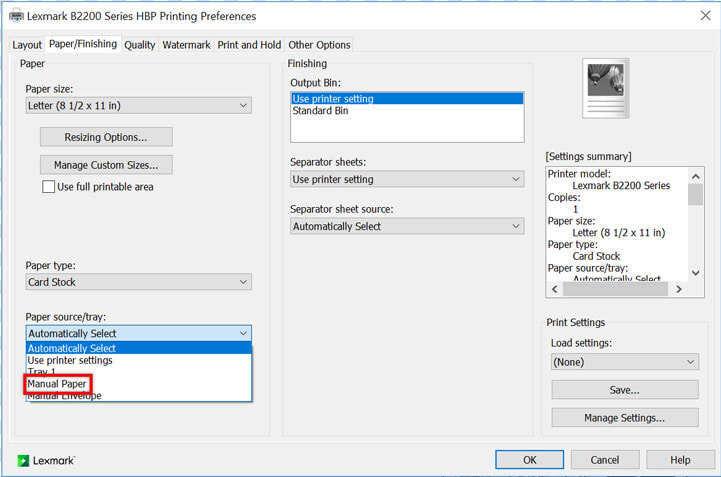Click the printer icon in title bar
721x477 pixels.
click(17, 16)
